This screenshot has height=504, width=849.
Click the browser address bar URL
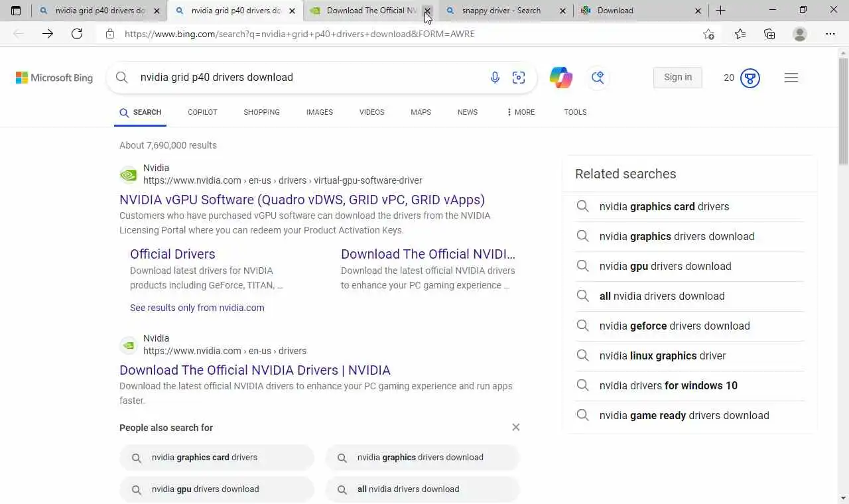pos(300,34)
